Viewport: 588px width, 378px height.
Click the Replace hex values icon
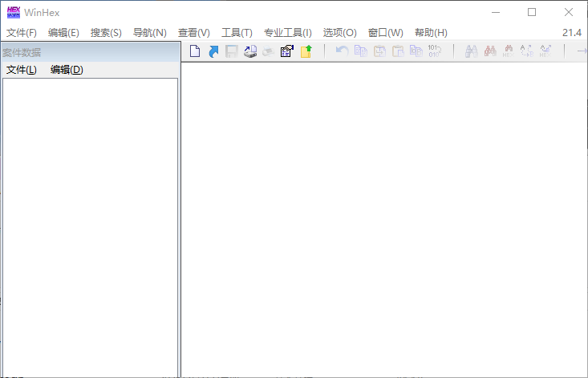545,51
